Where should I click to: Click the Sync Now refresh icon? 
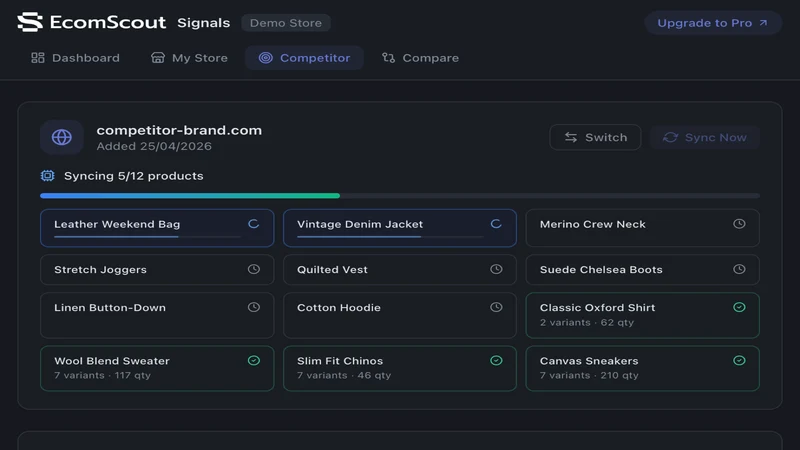670,137
